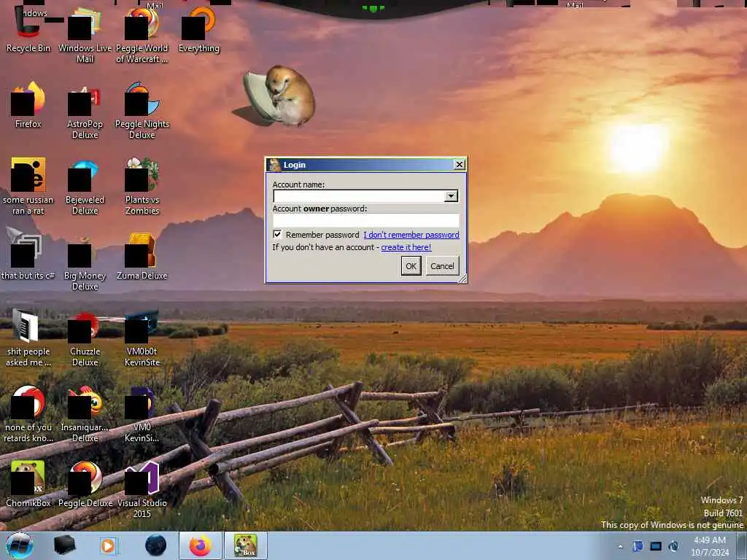Open the media player taskbar icon

pyautogui.click(x=109, y=545)
